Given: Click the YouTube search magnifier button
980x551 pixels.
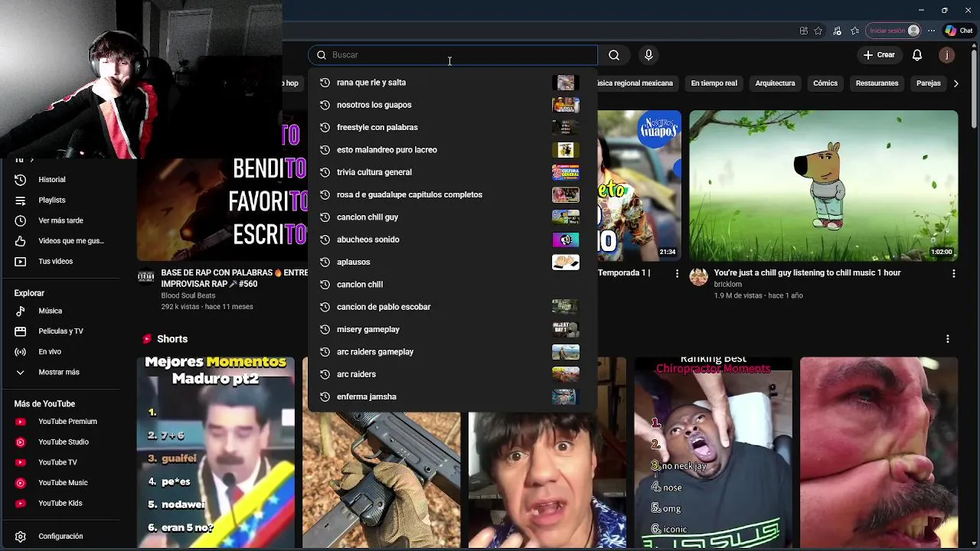Looking at the screenshot, I should [x=614, y=55].
